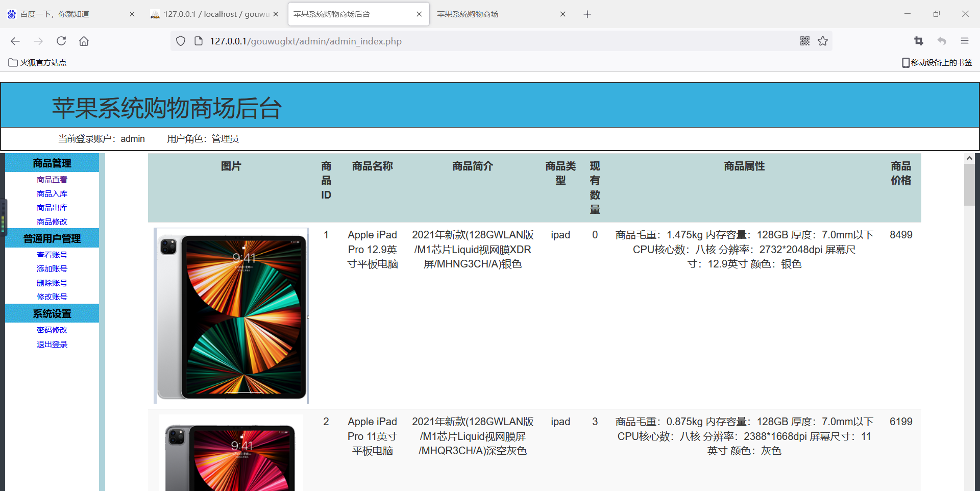
Task: Click the undo arrow icon near the menu
Action: 942,41
